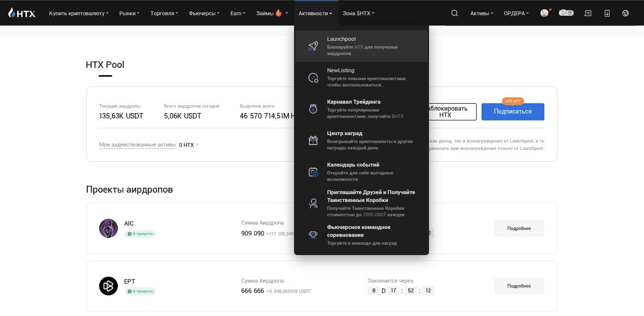Click the Карнавал Трейдинга medal icon
Image resolution: width=644 pixels, height=316 pixels.
pos(313,109)
